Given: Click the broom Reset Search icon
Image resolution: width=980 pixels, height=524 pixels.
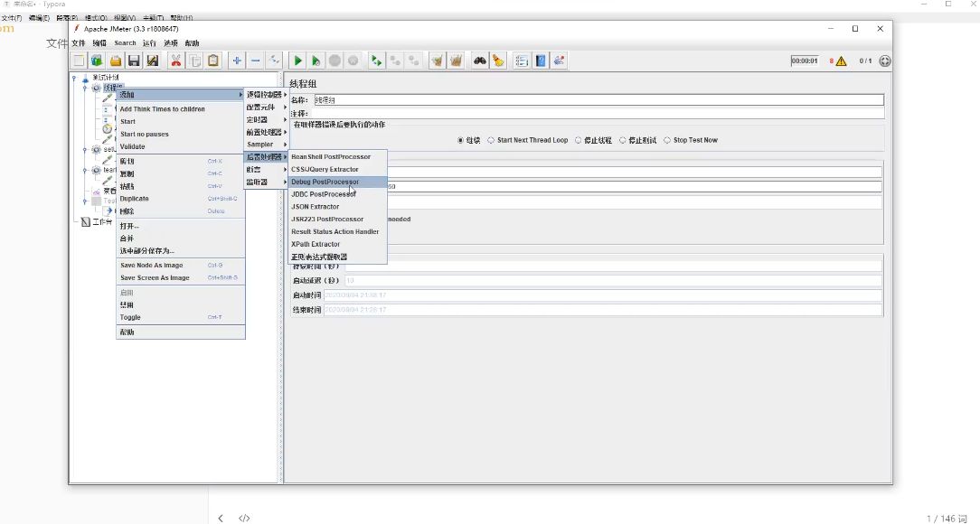Looking at the screenshot, I should (x=498, y=61).
